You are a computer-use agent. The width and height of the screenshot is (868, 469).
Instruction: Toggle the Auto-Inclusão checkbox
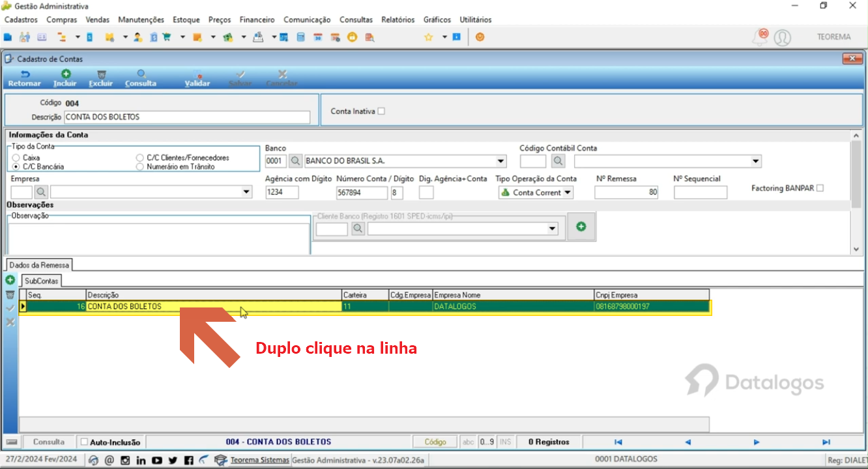point(84,442)
